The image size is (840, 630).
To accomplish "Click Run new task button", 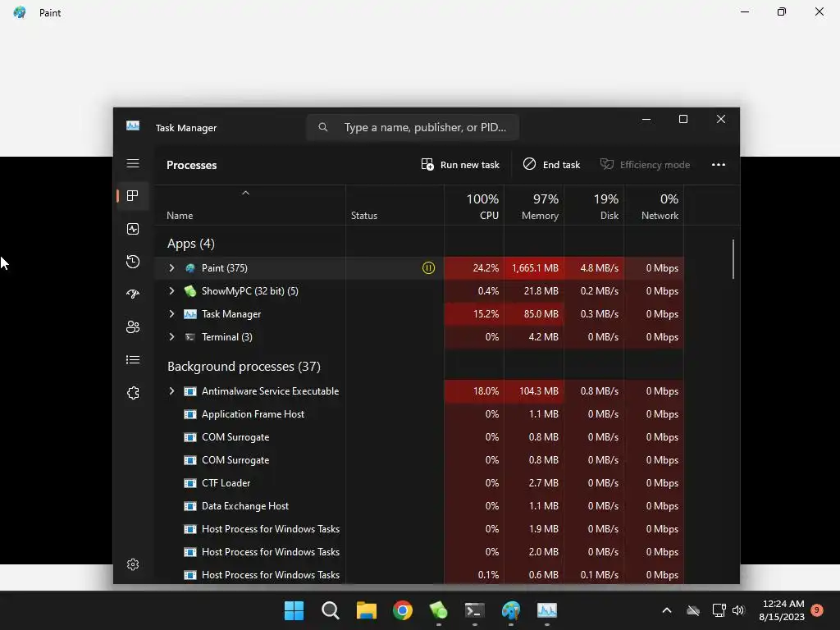I will point(460,164).
